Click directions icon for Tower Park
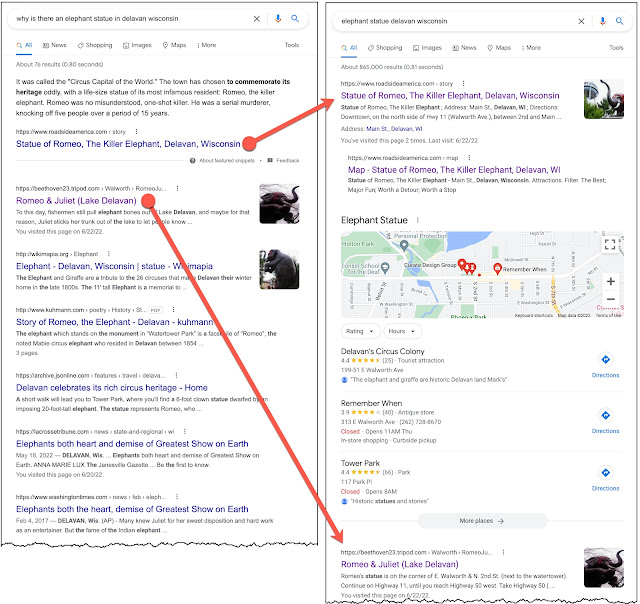640x604 pixels. [x=606, y=473]
